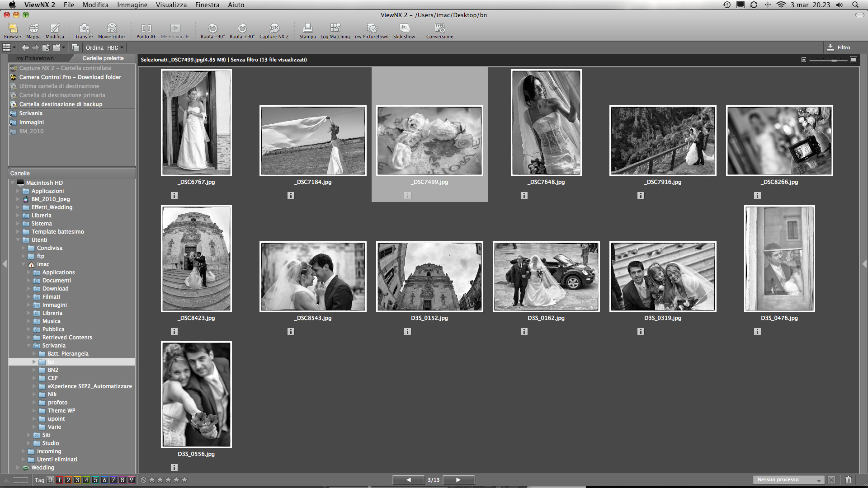Apply tag label 7 (purple)
Screen dimensions: 868x488
click(x=113, y=480)
